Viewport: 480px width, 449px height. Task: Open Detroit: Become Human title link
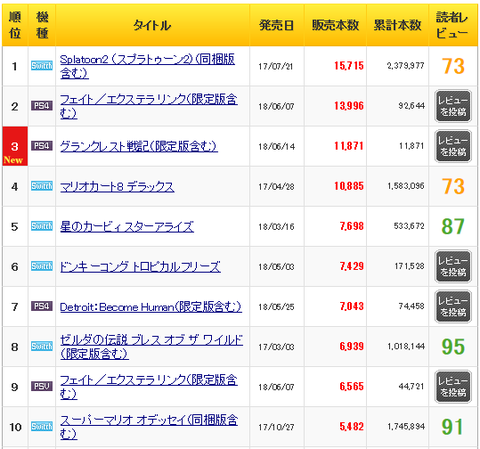(x=151, y=307)
